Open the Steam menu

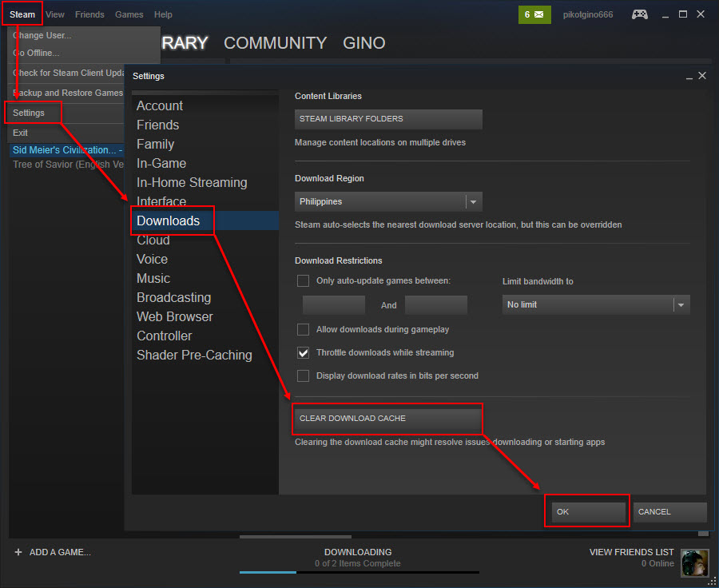22,14
